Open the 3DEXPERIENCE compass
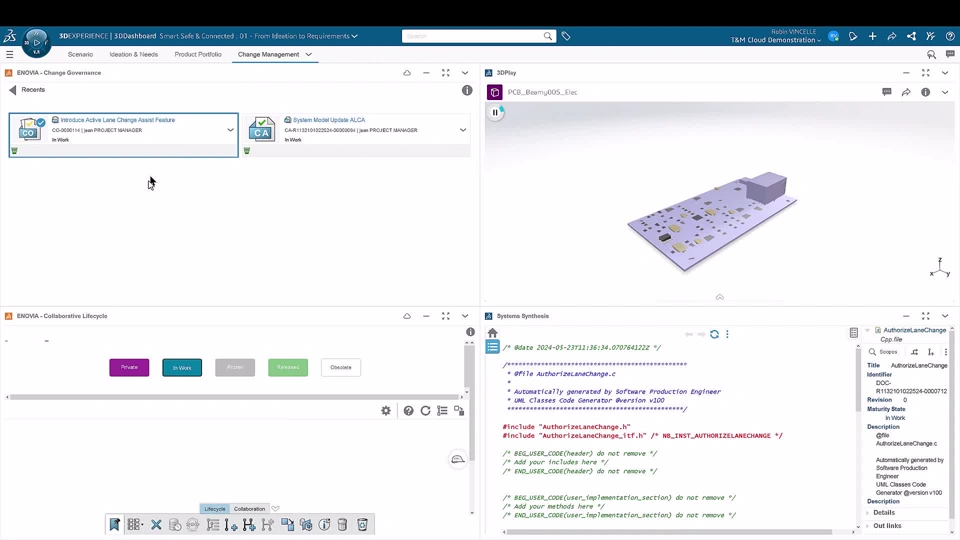This screenshot has height=540, width=960. (36, 42)
